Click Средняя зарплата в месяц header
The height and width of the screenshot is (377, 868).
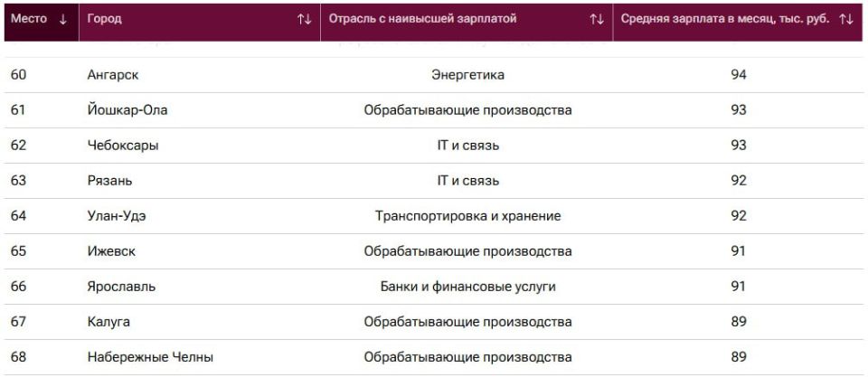pyautogui.click(x=725, y=19)
